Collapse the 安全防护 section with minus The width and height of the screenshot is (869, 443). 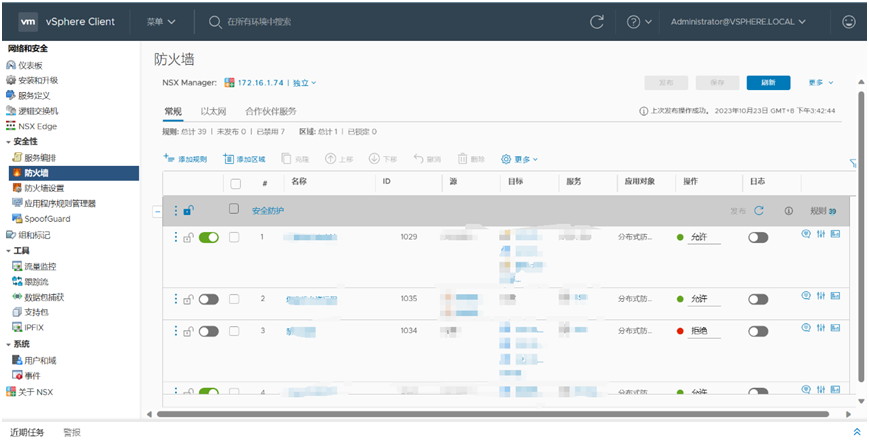(x=157, y=211)
